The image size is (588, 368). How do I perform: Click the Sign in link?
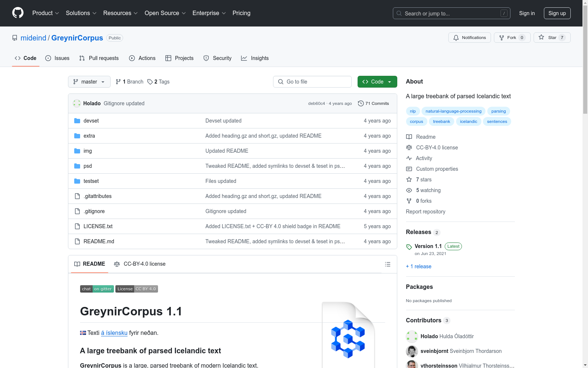coord(527,13)
